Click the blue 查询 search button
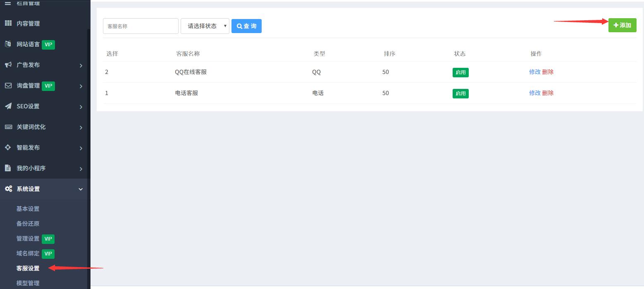 (246, 26)
